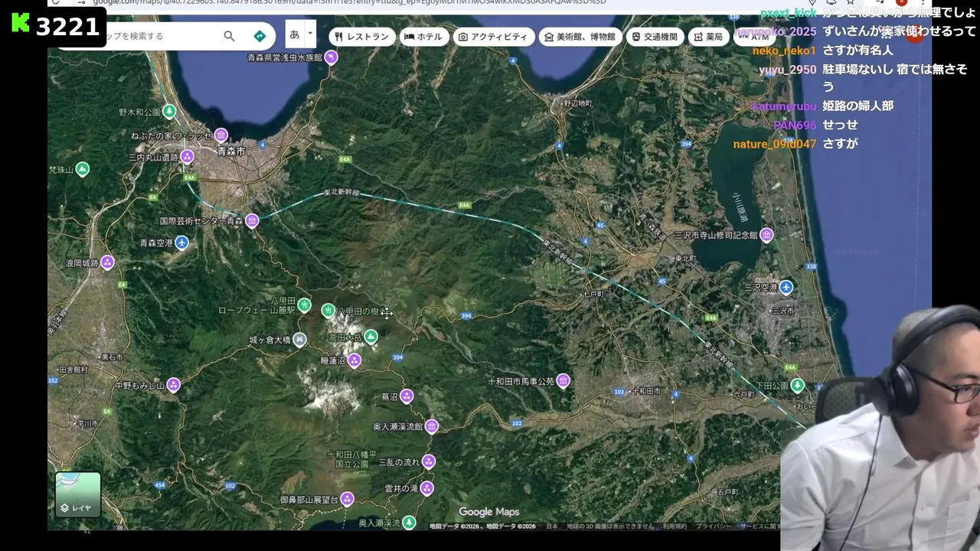980x551 pixels.
Task: Open the input language dropdown arrow
Action: point(310,34)
